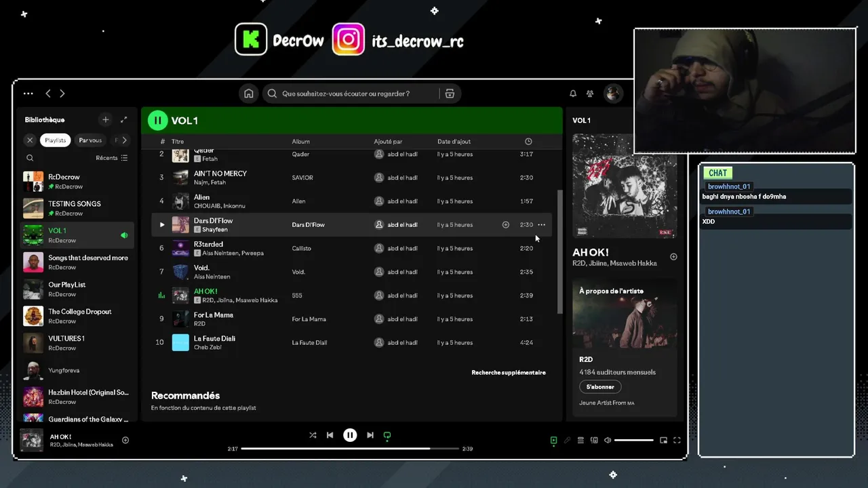The image size is (868, 488).
Task: Sort by 'Ajouté par' column
Action: (388, 142)
